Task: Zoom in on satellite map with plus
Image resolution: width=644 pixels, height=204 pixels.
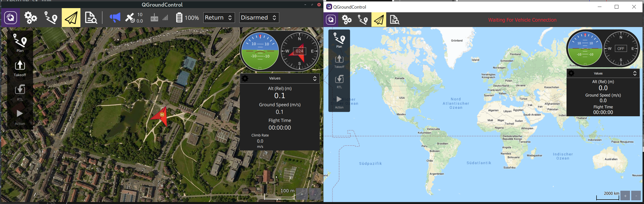Action: pos(302,194)
